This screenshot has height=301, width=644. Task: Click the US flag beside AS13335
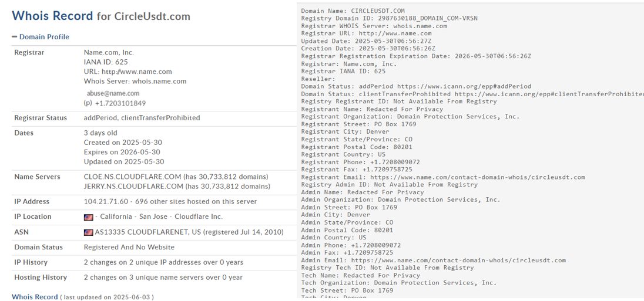coord(88,232)
